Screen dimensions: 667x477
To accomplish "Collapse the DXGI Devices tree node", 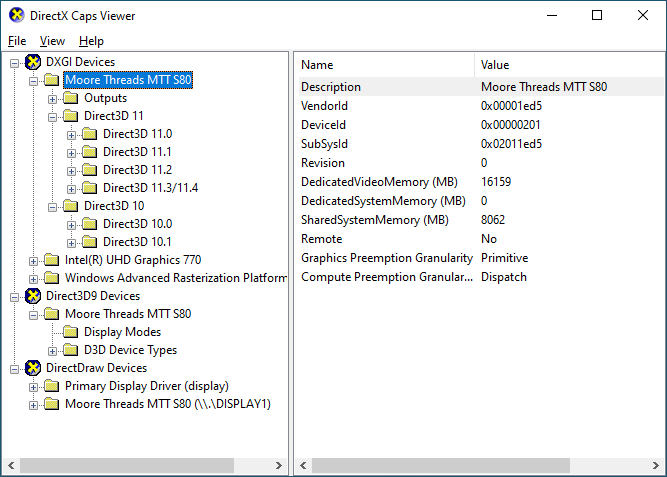I will point(14,63).
